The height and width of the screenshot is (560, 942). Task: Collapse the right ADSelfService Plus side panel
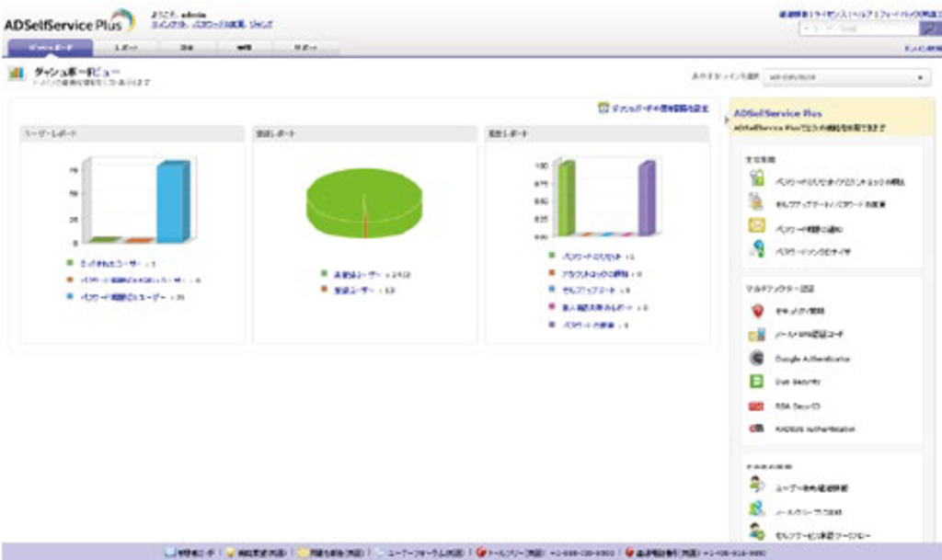click(726, 117)
